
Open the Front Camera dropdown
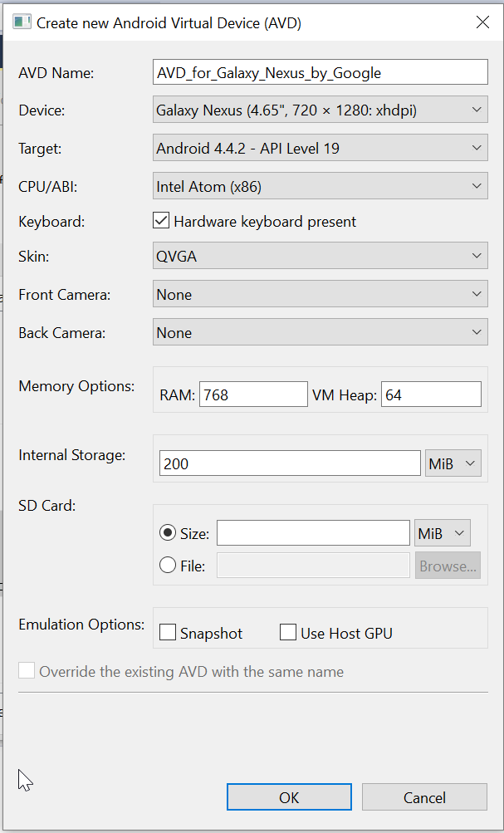(321, 295)
